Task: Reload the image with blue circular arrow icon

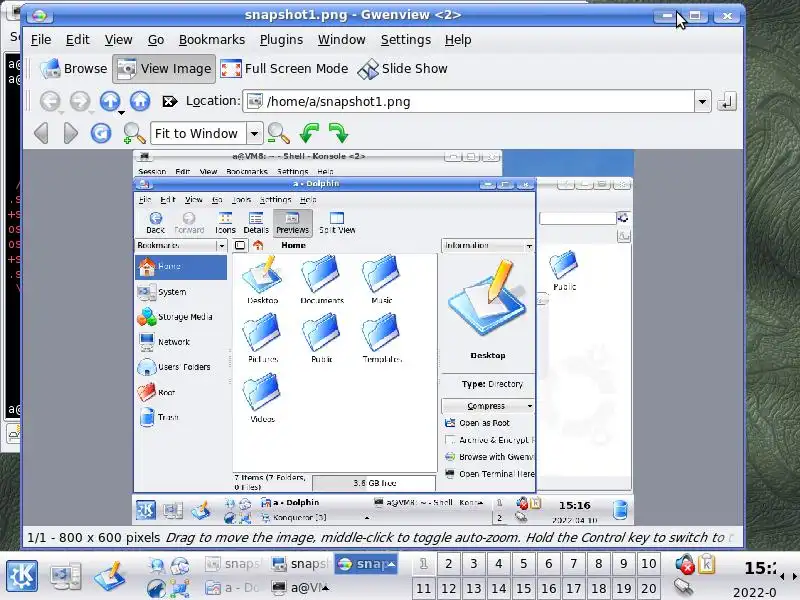Action: click(x=101, y=133)
